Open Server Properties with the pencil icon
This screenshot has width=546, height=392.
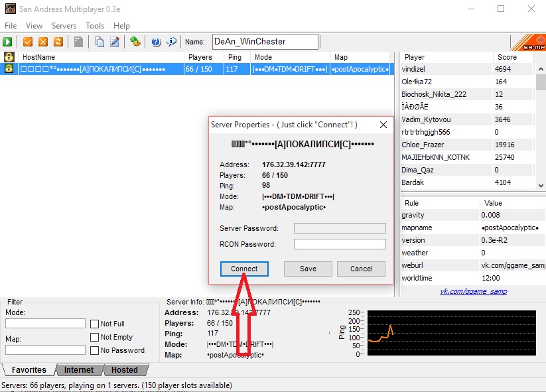coord(115,42)
